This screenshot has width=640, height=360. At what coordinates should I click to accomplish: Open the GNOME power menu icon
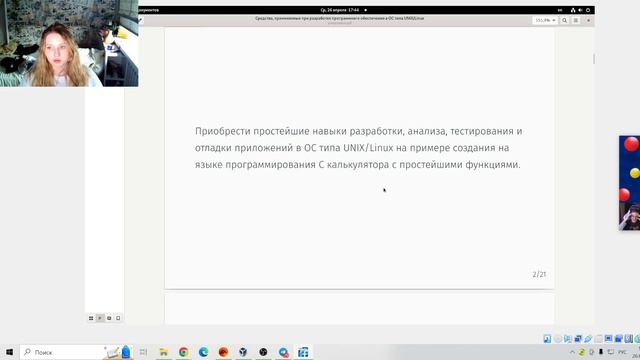588,10
